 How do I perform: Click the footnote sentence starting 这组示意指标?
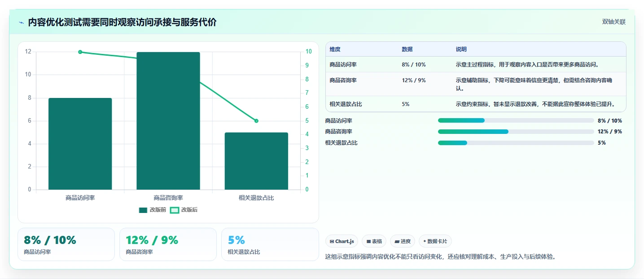tap(441, 257)
